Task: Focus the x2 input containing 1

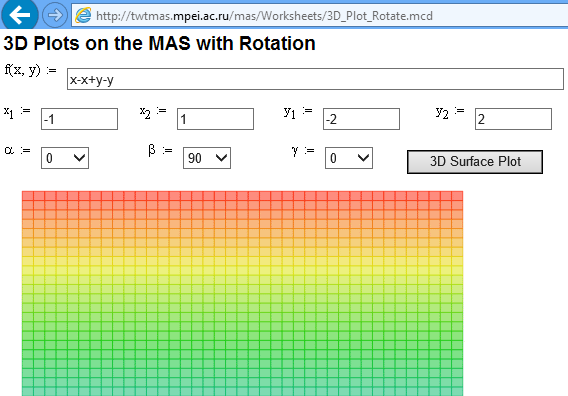Action: coord(215,119)
